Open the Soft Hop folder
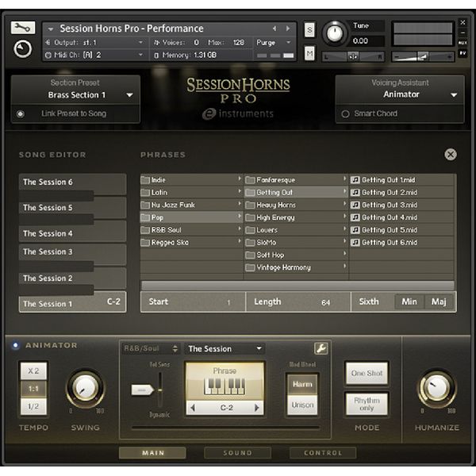Viewport: 476px width, 476px height. click(296, 255)
